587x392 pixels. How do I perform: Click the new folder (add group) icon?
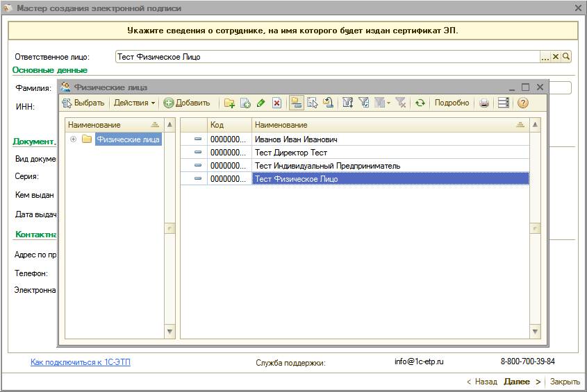[229, 103]
